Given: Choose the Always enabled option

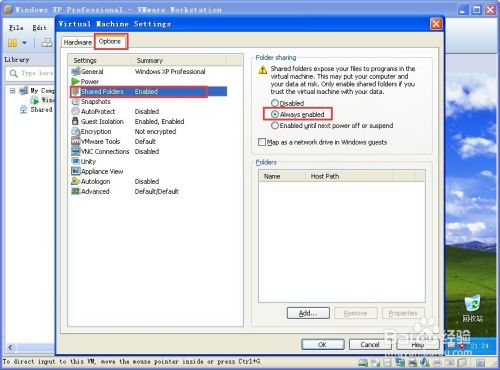Looking at the screenshot, I should pyautogui.click(x=275, y=114).
